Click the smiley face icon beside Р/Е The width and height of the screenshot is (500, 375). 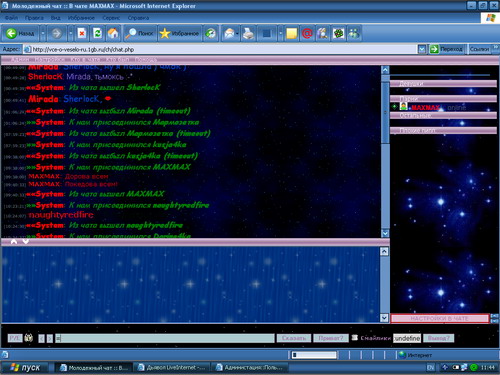(29, 338)
